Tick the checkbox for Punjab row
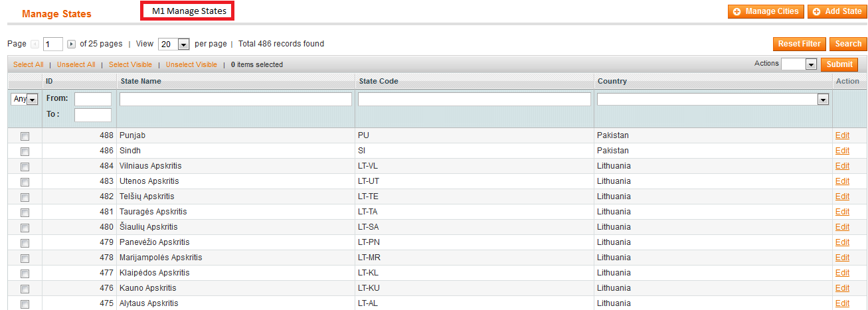 click(25, 136)
